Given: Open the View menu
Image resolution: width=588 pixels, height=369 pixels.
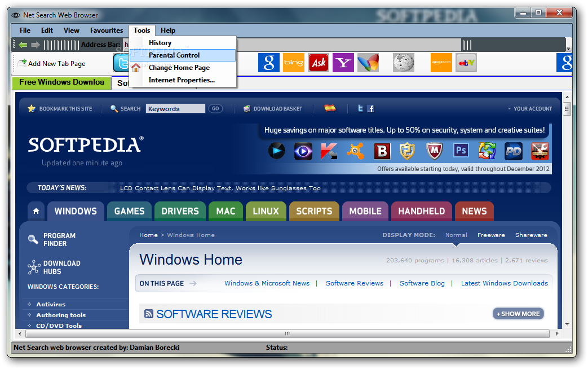Looking at the screenshot, I should [x=71, y=30].
